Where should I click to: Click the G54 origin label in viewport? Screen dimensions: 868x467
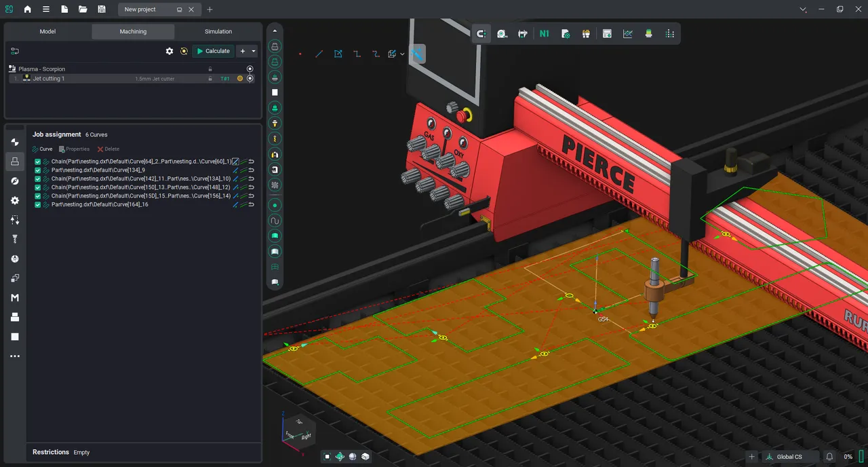603,319
